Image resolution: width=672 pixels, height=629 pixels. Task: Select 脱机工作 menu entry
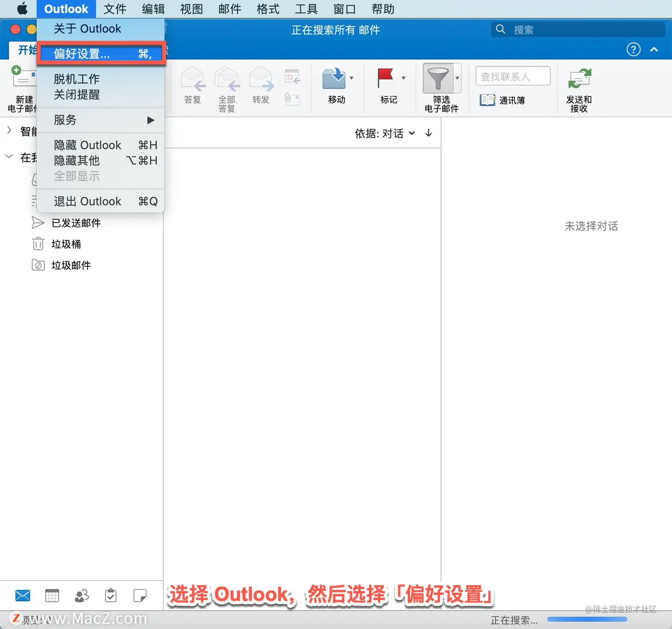click(x=101, y=79)
